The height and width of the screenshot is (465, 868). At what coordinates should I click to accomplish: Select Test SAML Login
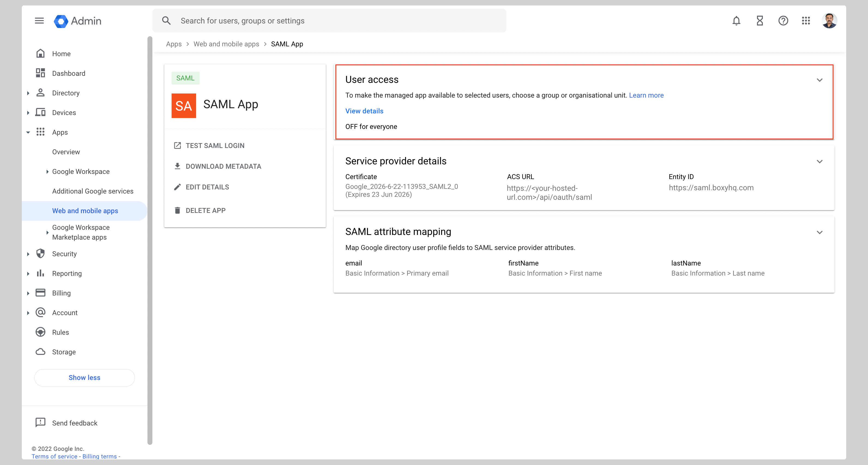[x=215, y=145]
